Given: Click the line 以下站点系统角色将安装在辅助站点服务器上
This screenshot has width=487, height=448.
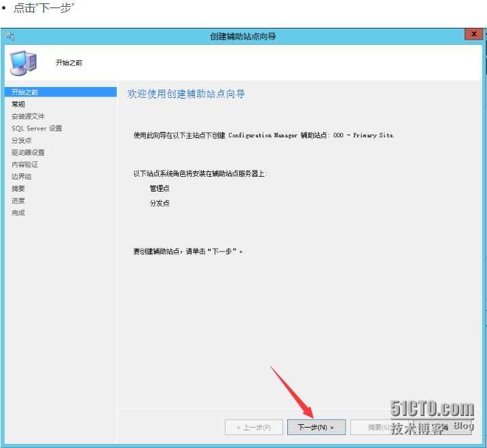Looking at the screenshot, I should pyautogui.click(x=200, y=173).
